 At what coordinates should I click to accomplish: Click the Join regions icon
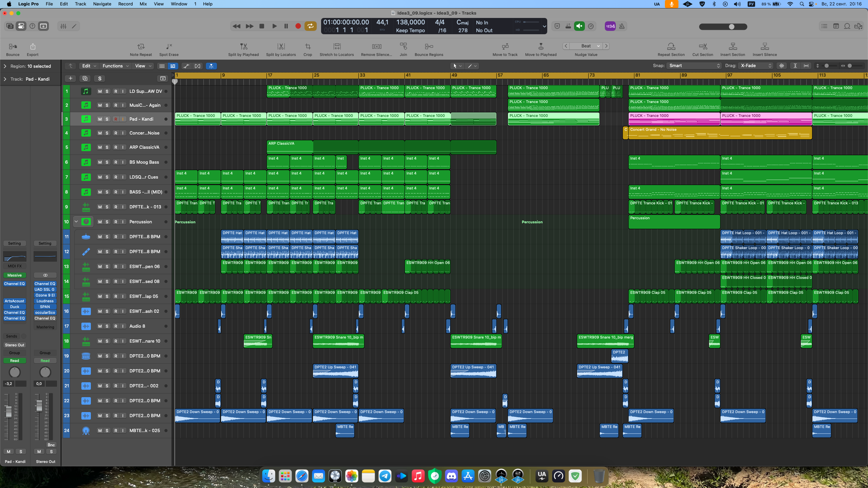pos(403,46)
